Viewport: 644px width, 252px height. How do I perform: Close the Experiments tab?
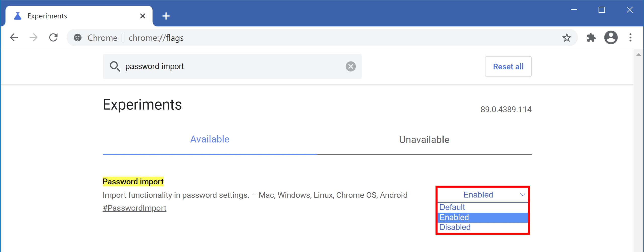143,16
